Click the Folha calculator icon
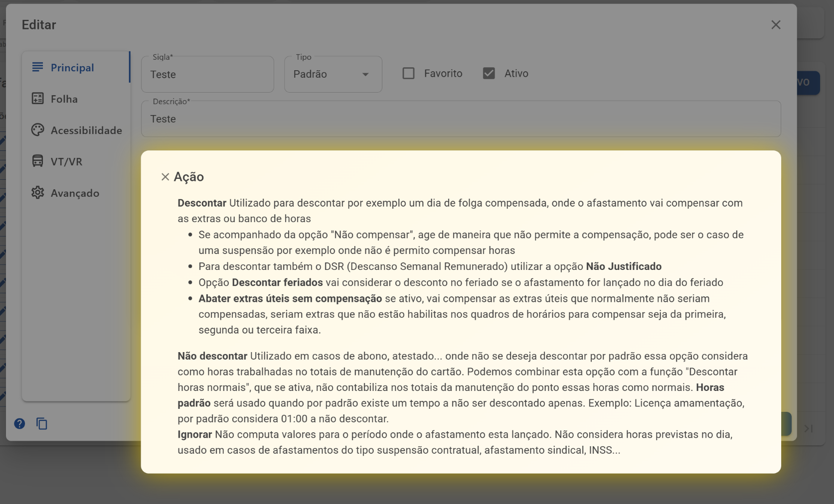Viewport: 834px width, 504px height. 37,98
